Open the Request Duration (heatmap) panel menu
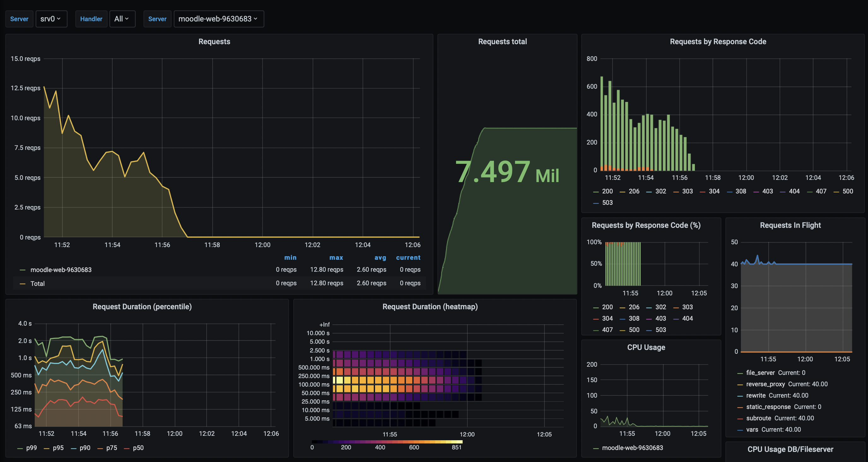Image resolution: width=868 pixels, height=462 pixels. (x=430, y=306)
